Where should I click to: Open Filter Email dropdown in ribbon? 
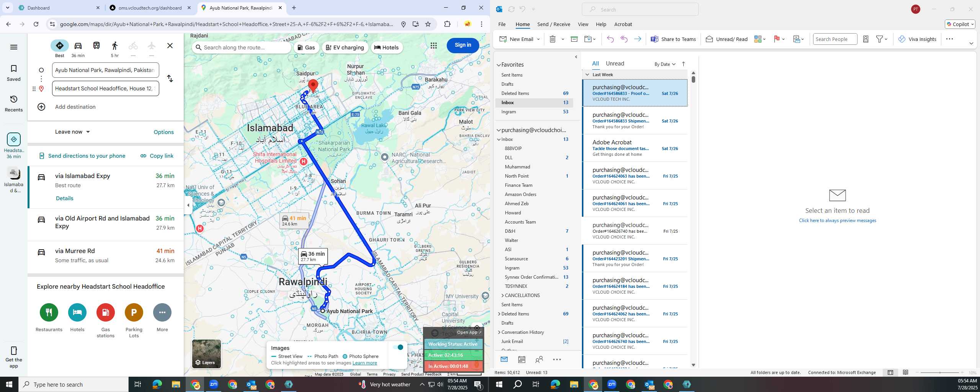click(882, 39)
